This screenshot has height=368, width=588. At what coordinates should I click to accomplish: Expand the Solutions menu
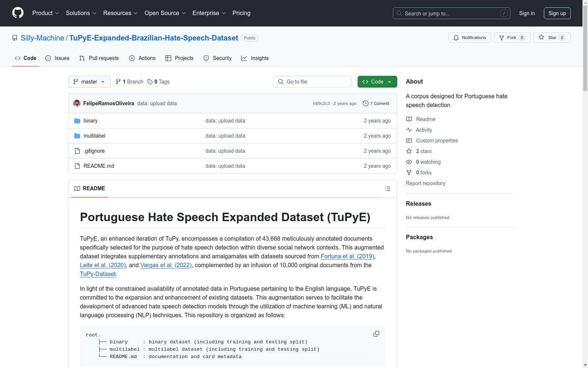point(81,13)
